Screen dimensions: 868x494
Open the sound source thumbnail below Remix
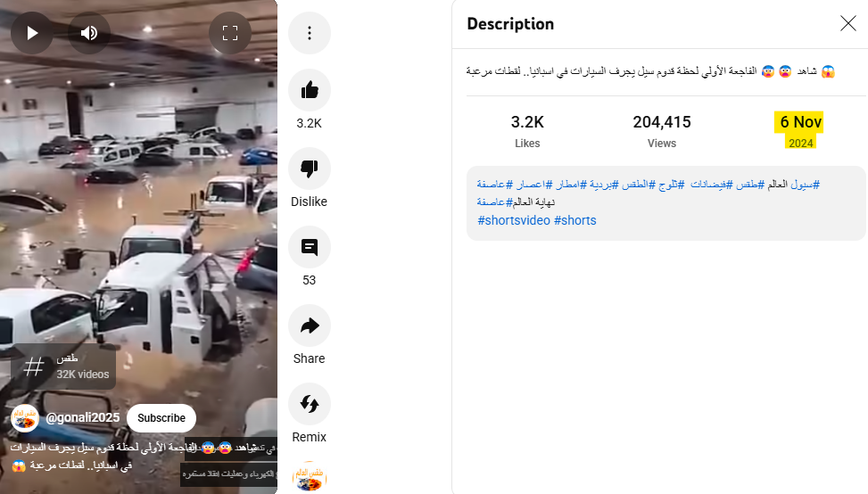click(310, 476)
